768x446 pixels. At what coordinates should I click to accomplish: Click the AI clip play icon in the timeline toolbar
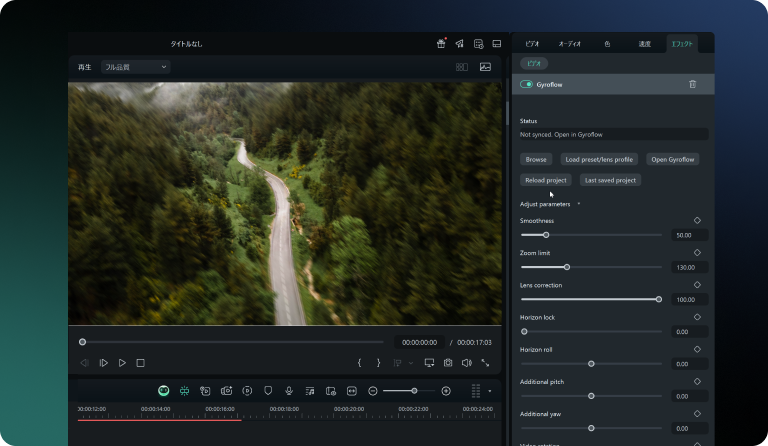point(205,391)
